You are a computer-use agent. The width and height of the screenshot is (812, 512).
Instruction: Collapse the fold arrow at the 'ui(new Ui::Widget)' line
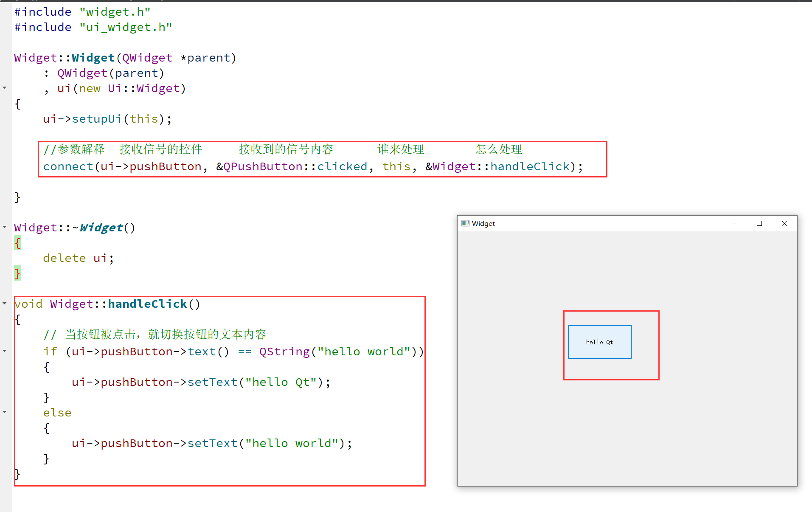click(5, 88)
